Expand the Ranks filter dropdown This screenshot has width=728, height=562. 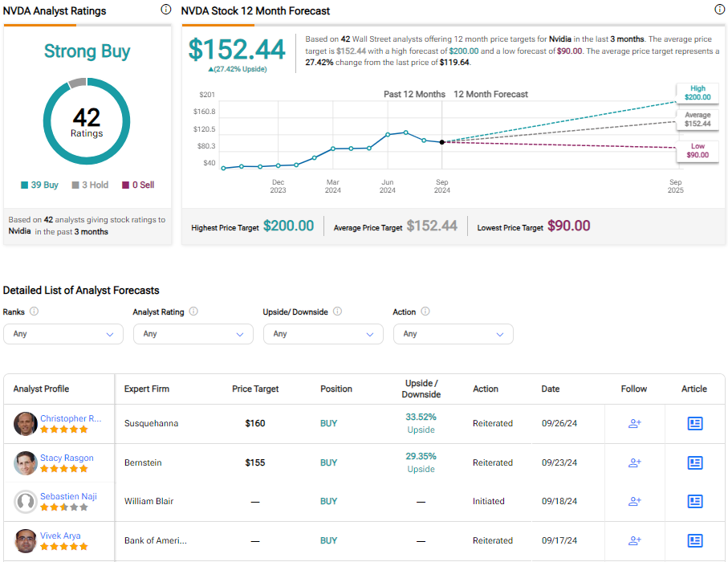(63, 334)
